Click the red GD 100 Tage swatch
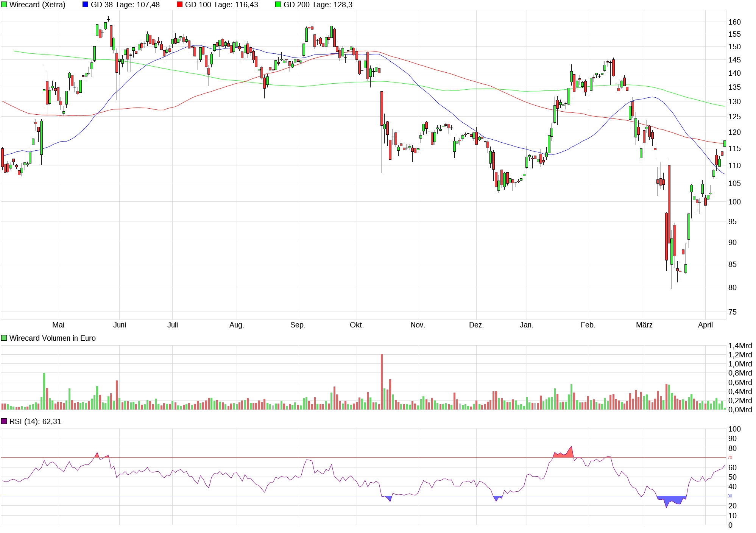 pos(179,5)
